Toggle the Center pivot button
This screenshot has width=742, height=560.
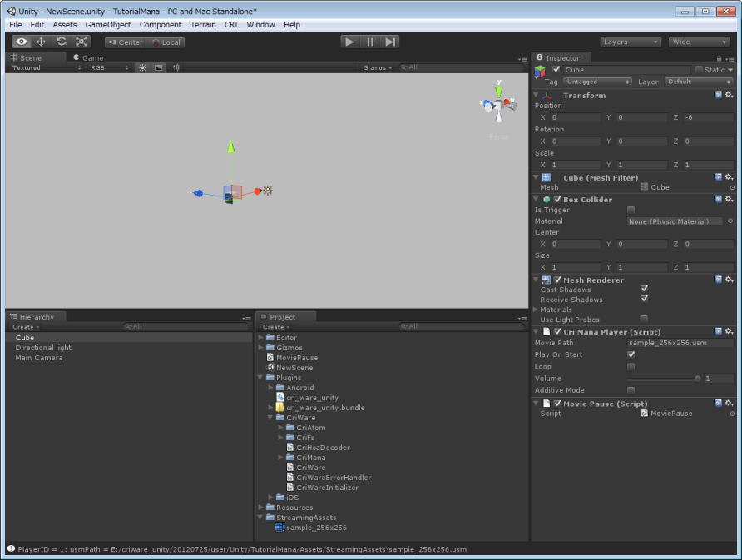(x=125, y=42)
